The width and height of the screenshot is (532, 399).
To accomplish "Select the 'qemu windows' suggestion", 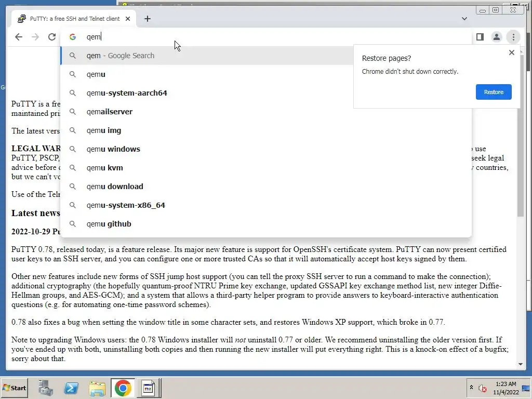I will pos(266,149).
